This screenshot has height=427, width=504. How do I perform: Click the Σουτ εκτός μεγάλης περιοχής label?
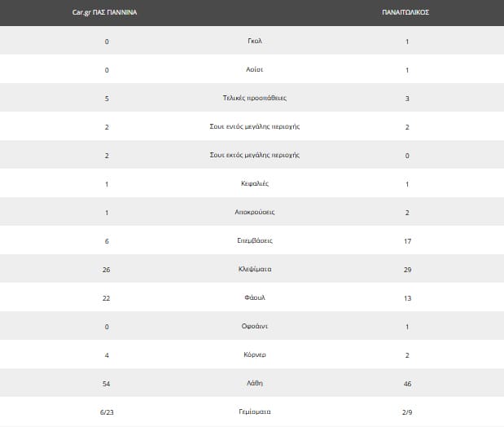point(255,155)
